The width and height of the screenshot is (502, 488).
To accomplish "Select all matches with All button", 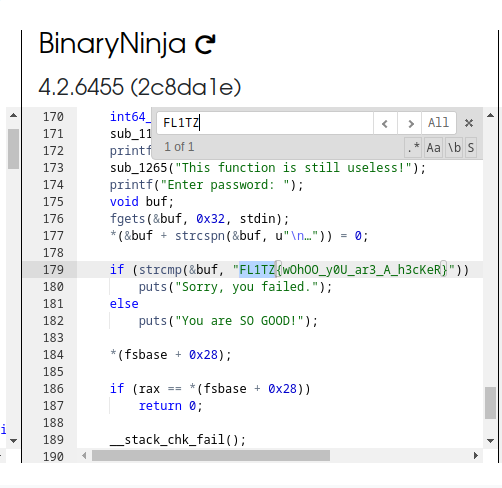I will [x=439, y=123].
